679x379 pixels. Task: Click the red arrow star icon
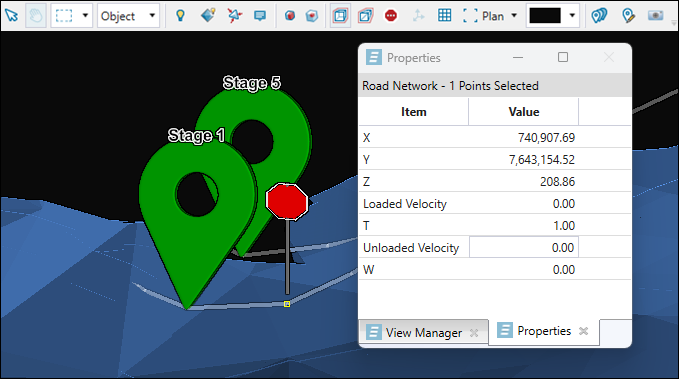point(234,16)
